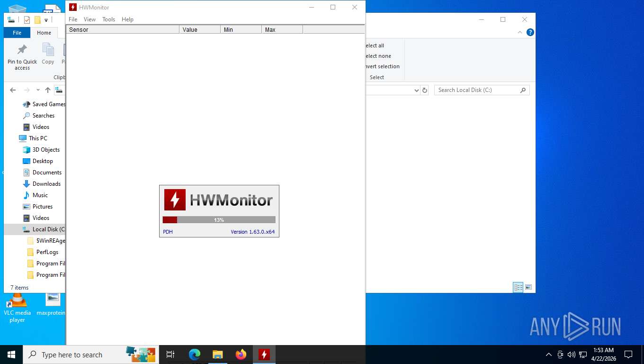Click the Value column header

coord(200,29)
